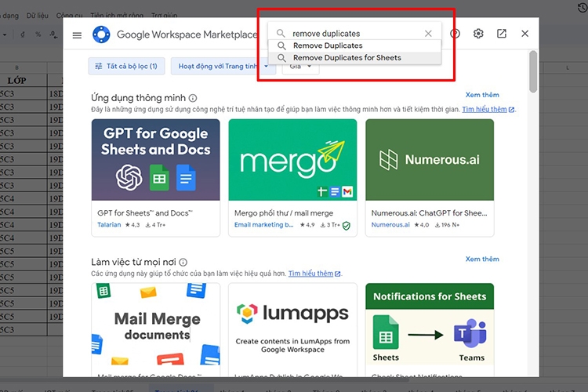Click the Email marketing b... developer link
Viewport: 588px width, 392px height.
[263, 225]
